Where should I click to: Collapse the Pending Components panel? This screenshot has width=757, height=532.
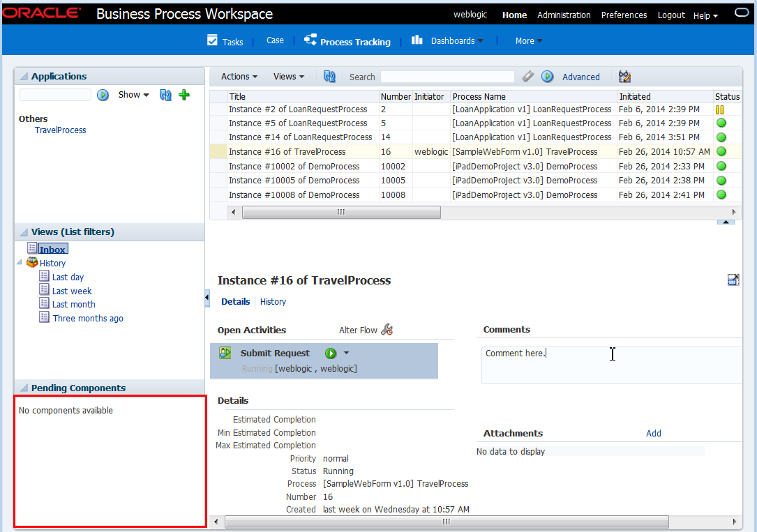(x=24, y=388)
